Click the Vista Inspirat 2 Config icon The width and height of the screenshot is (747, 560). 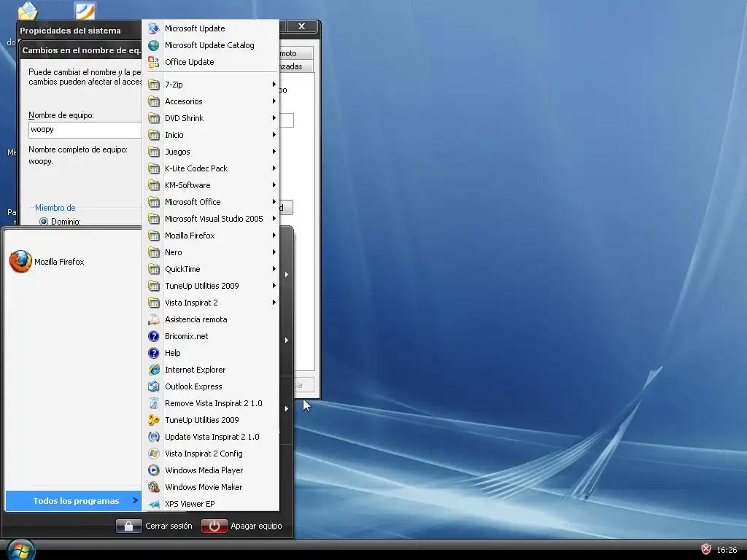(x=153, y=454)
